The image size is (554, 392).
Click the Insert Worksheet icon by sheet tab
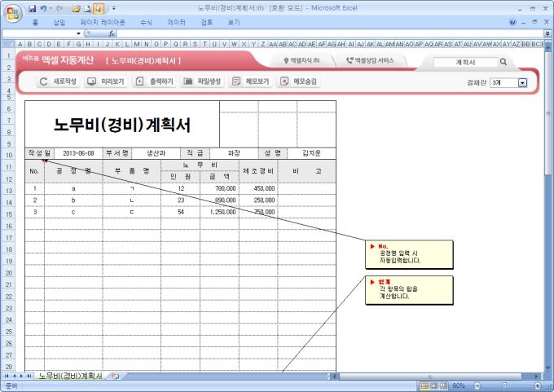coord(115,376)
